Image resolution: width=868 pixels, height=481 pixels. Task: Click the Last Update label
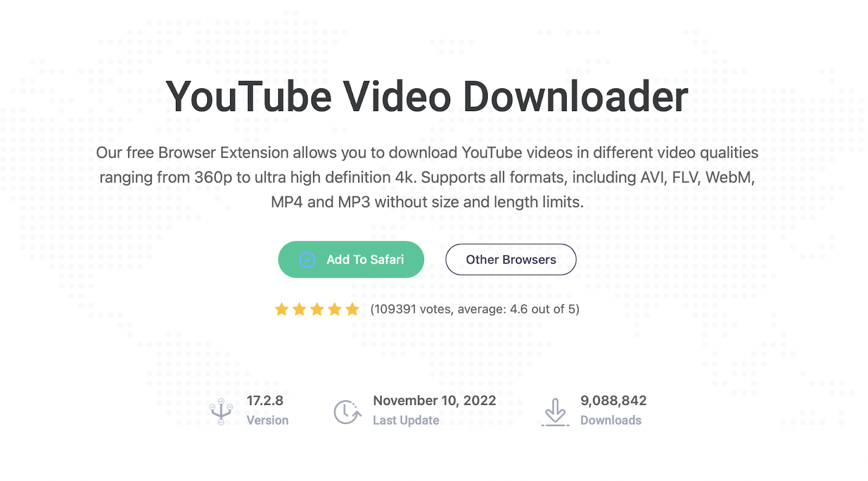(406, 420)
